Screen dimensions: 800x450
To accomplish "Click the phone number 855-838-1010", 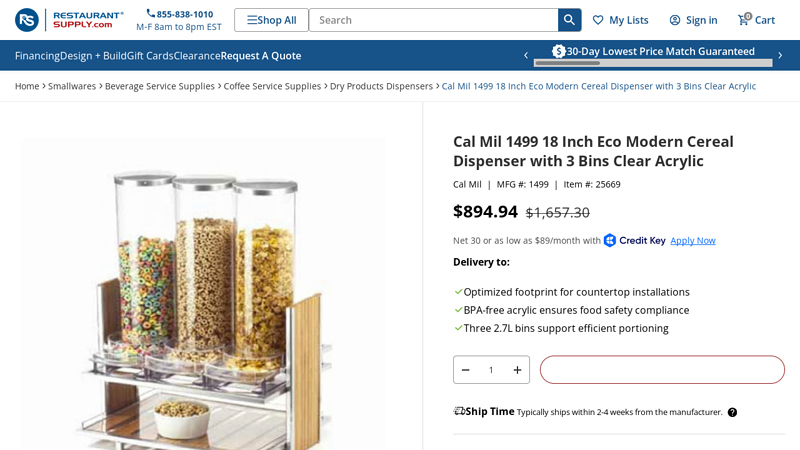I will [x=179, y=14].
